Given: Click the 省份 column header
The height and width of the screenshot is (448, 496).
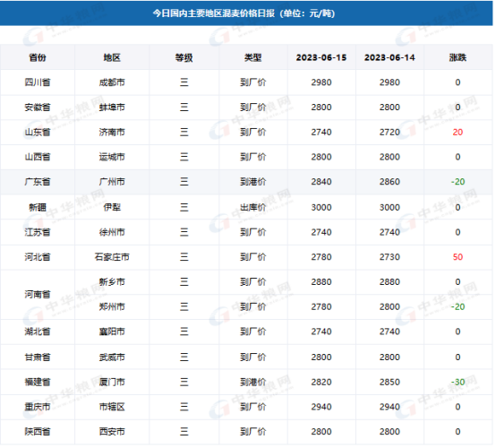Looking at the screenshot, I should tap(38, 57).
